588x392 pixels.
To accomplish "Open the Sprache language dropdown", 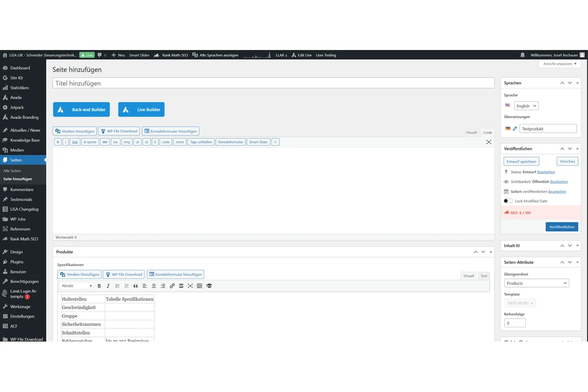I will [x=526, y=105].
